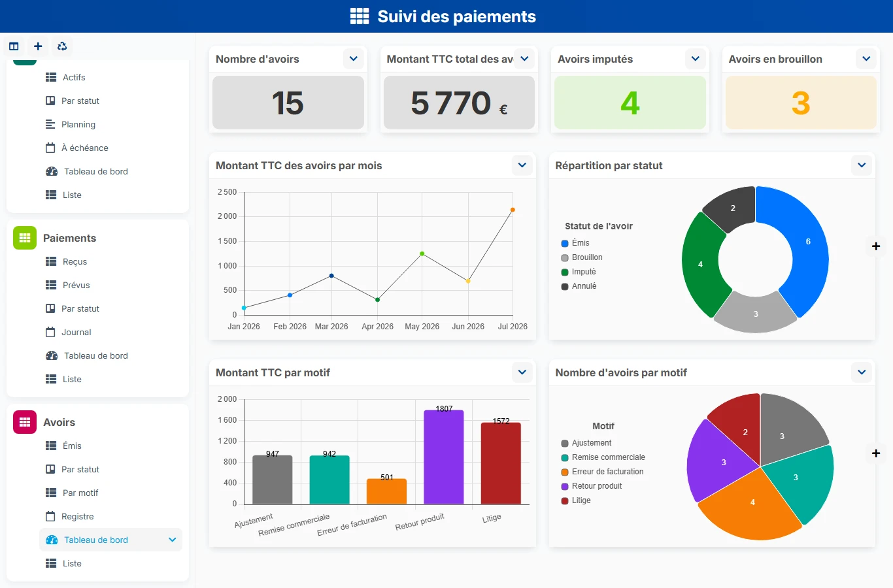Toggle Brouillon legend entry
This screenshot has width=893, height=588.
click(x=582, y=257)
